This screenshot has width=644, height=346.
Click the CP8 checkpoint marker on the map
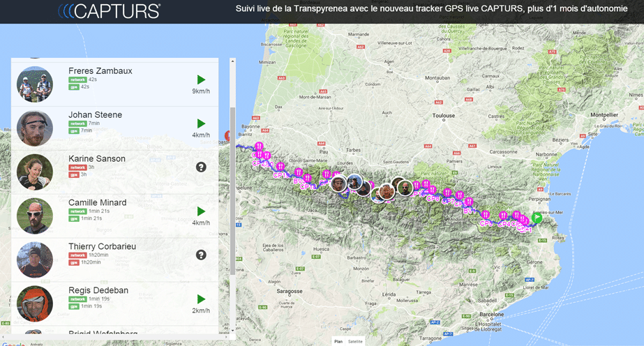(432, 190)
